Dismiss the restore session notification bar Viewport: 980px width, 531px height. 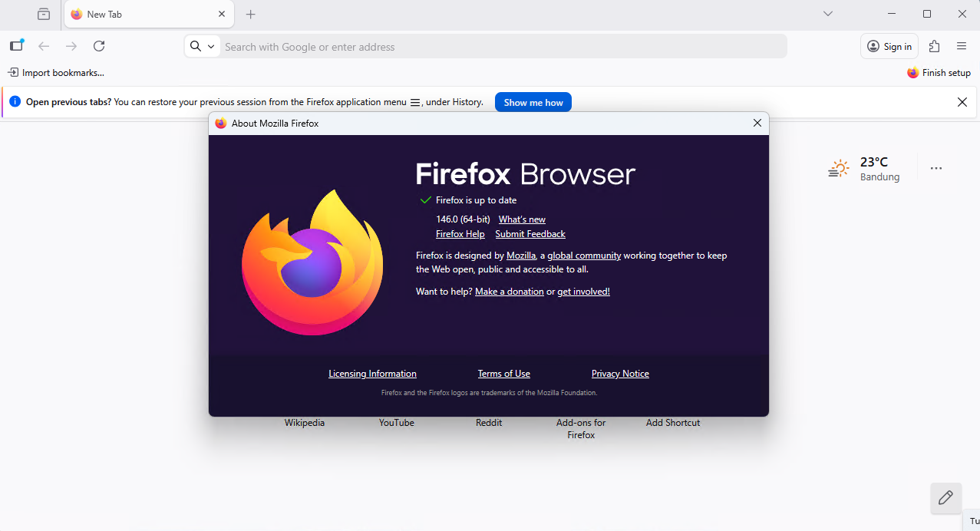962,102
